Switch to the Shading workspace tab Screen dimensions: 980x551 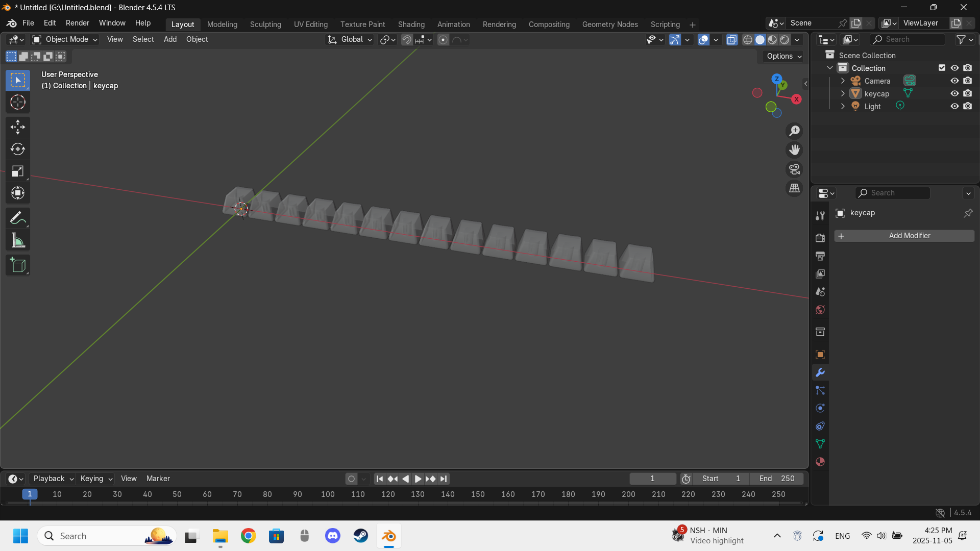[411, 24]
